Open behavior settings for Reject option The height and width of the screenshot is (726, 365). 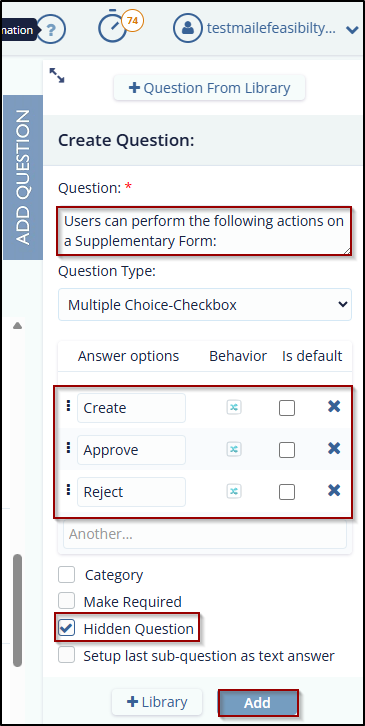[234, 491]
